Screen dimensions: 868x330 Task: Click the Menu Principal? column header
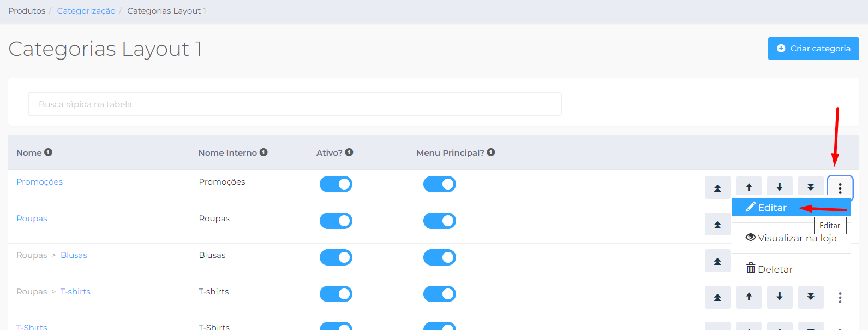pos(450,153)
